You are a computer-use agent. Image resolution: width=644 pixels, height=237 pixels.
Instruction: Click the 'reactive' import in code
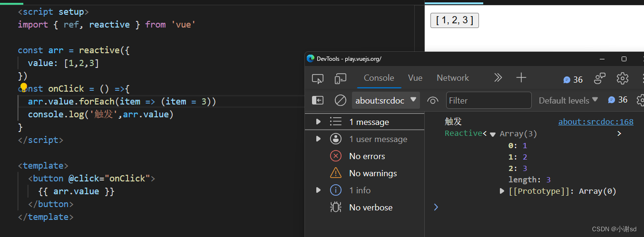click(x=109, y=24)
